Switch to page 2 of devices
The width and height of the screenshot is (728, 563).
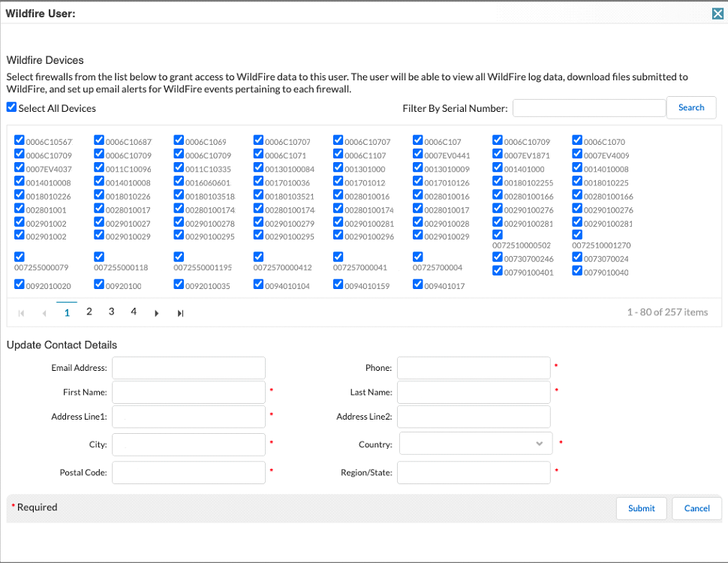(x=89, y=312)
